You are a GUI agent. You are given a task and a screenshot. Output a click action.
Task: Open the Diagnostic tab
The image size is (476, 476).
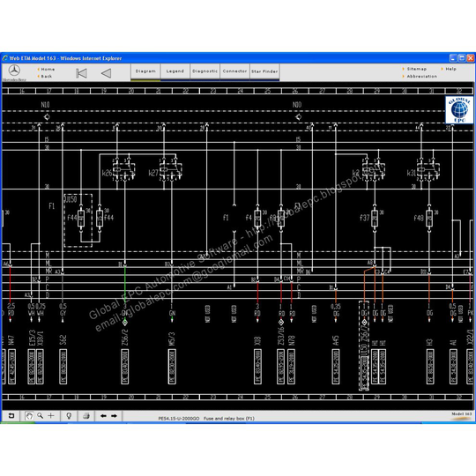(205, 71)
